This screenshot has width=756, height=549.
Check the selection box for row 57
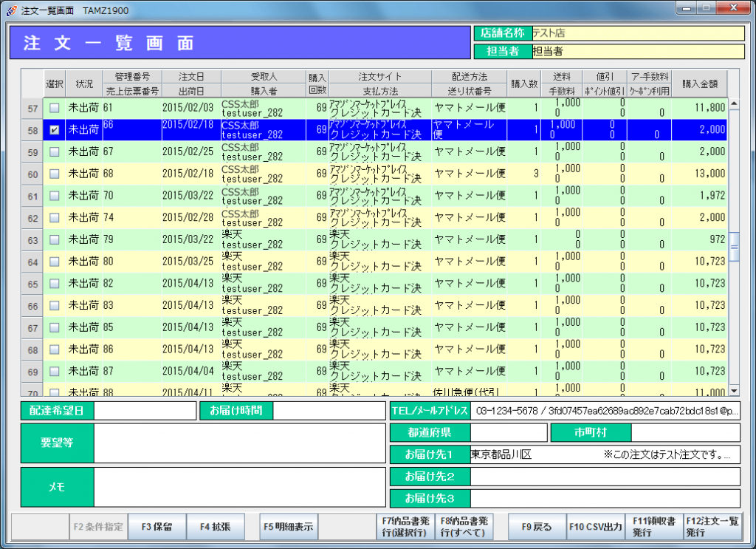tap(54, 108)
